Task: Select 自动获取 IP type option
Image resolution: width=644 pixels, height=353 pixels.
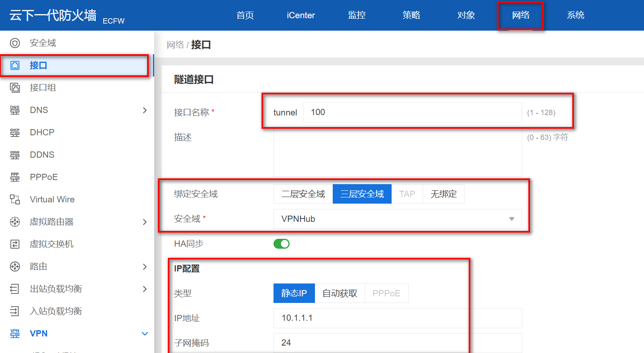Action: 339,293
